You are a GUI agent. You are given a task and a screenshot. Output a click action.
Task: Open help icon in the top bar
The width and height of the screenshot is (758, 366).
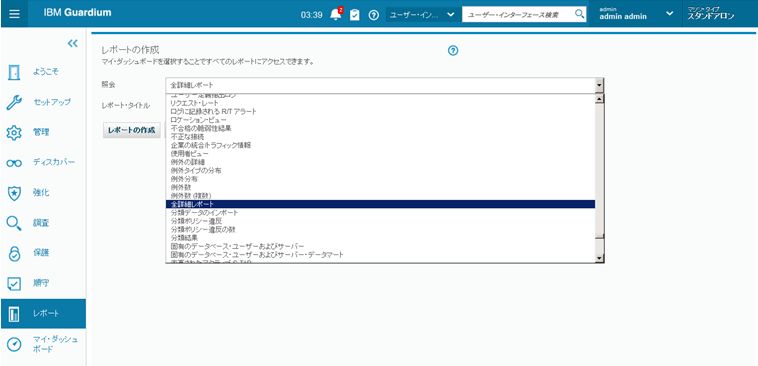(373, 15)
